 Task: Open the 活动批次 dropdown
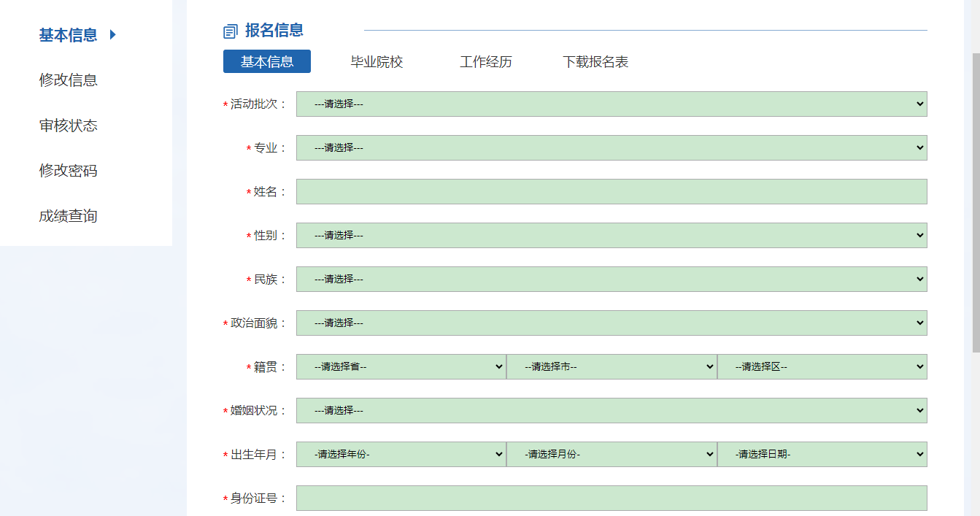(611, 104)
